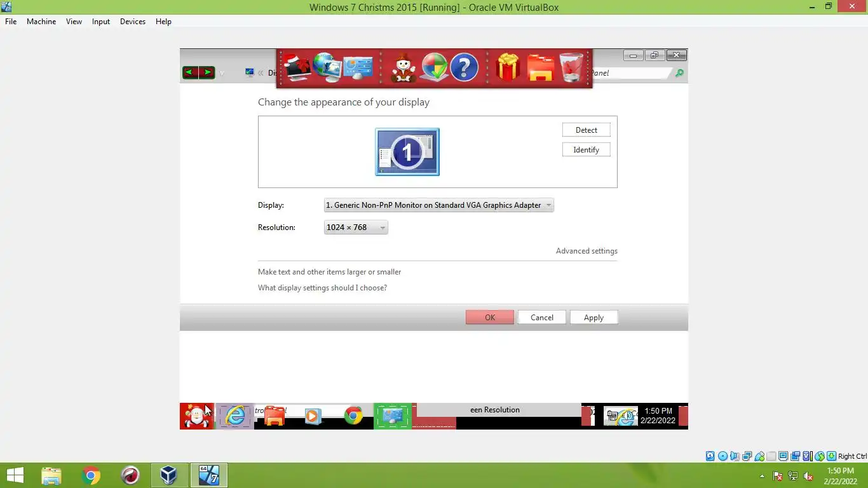This screenshot has width=868, height=488.
Task: Open the Devices menu
Action: click(x=133, y=22)
